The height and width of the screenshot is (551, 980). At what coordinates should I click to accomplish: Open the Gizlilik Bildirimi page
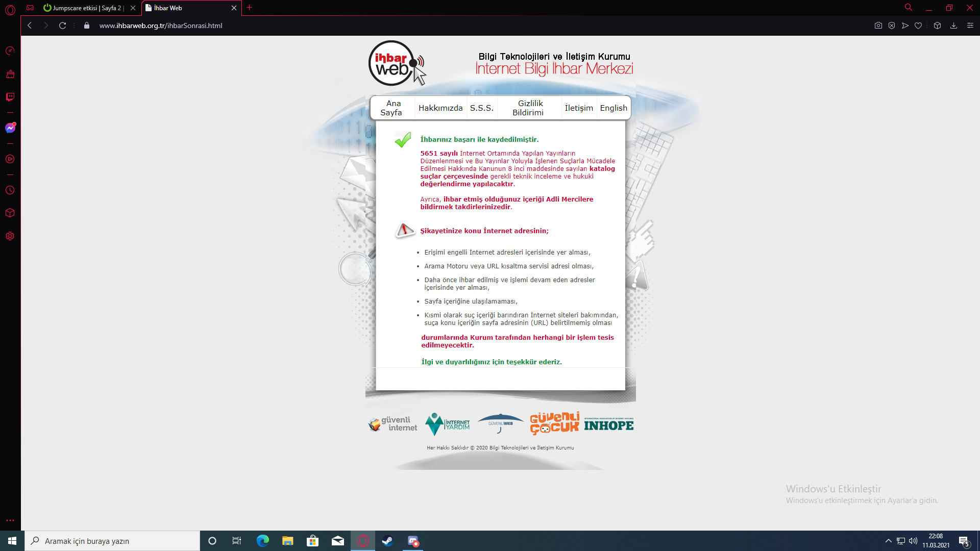click(x=529, y=108)
